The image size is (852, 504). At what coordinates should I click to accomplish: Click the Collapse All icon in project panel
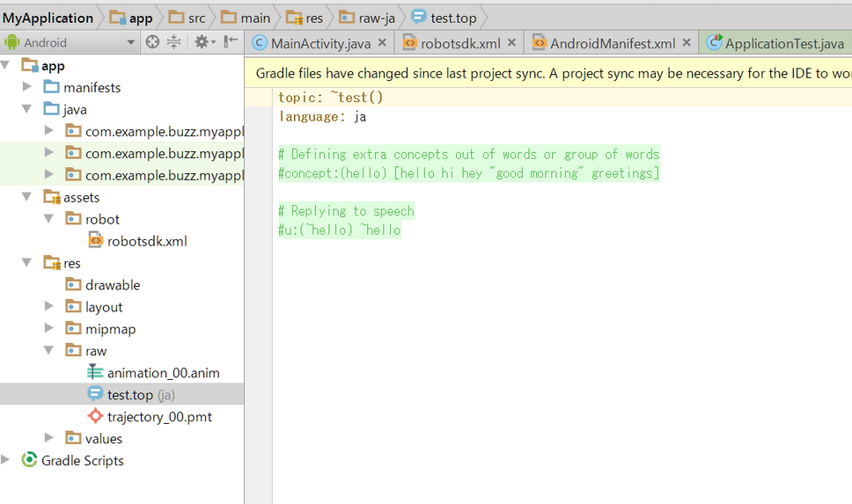[174, 42]
